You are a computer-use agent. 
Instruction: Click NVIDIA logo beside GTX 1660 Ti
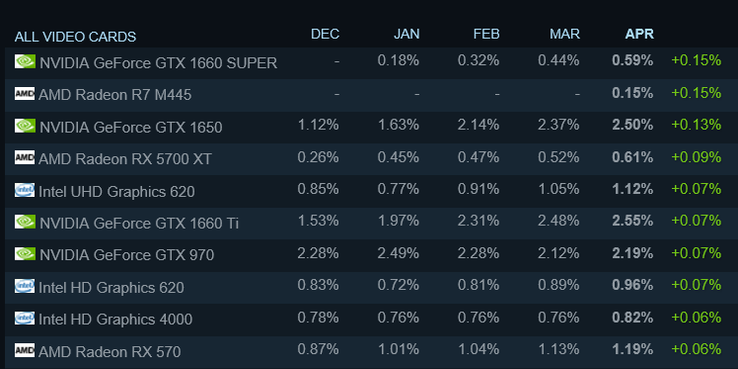[25, 222]
